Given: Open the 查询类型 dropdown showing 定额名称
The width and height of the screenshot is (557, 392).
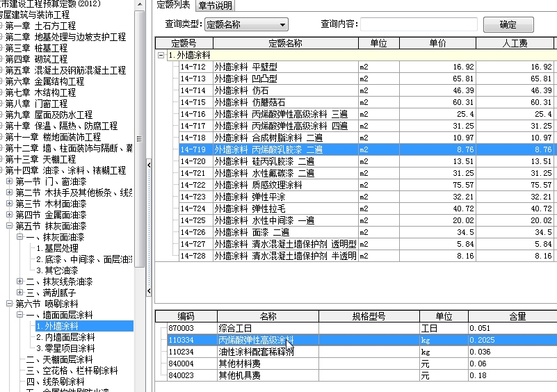Looking at the screenshot, I should tap(246, 24).
